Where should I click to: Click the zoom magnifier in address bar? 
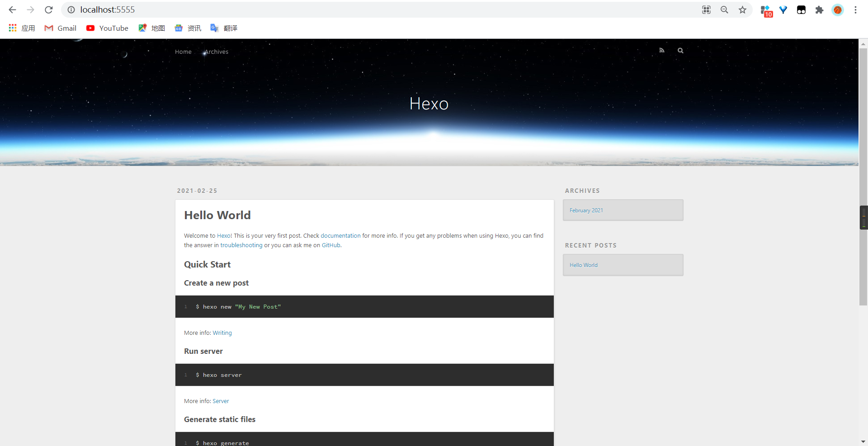[x=724, y=10]
